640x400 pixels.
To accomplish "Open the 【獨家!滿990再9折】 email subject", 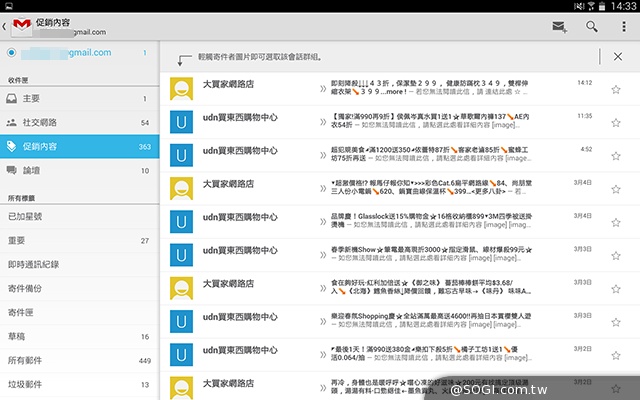I will pos(430,120).
